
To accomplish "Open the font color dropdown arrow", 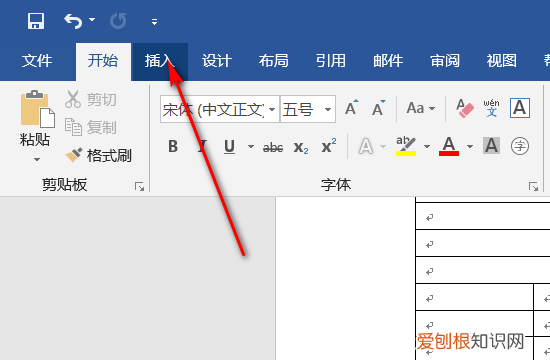I will [x=470, y=146].
